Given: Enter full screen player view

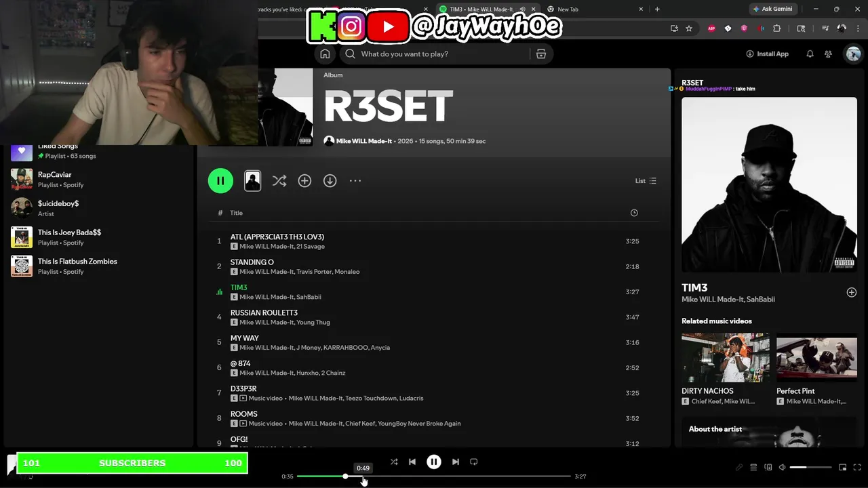Looking at the screenshot, I should [857, 467].
